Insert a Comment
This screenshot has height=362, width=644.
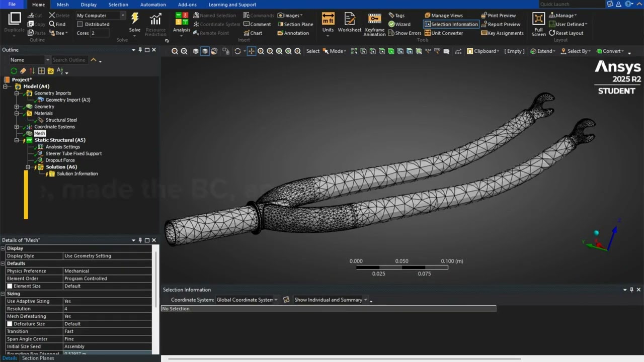point(257,24)
